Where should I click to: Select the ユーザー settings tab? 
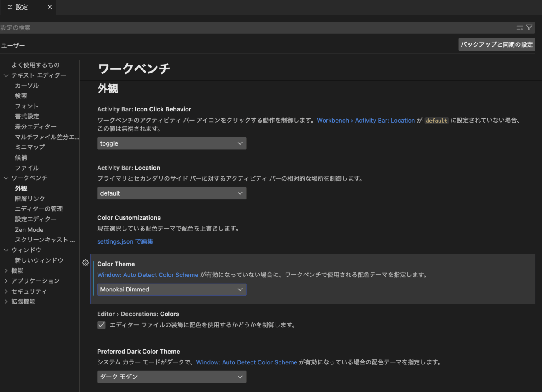coord(13,45)
